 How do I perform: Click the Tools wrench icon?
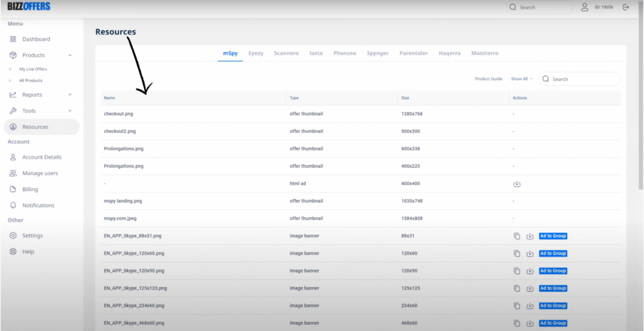[x=13, y=111]
